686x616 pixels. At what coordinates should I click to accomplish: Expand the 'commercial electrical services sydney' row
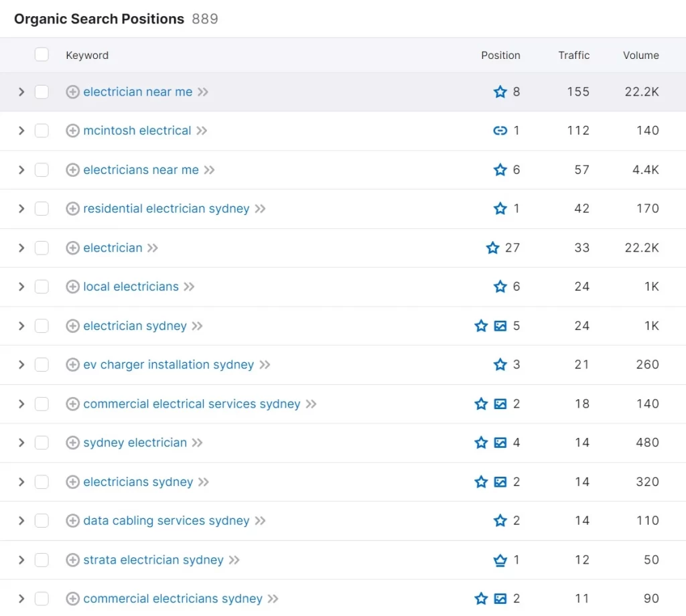pos(21,404)
